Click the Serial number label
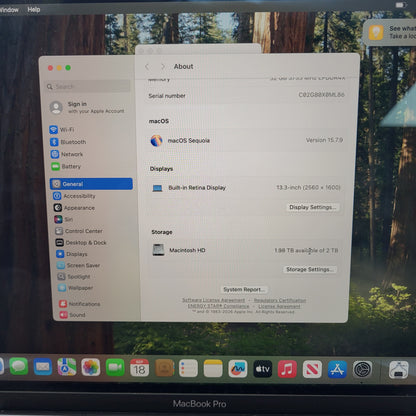This screenshot has height=416, width=416. tap(167, 96)
